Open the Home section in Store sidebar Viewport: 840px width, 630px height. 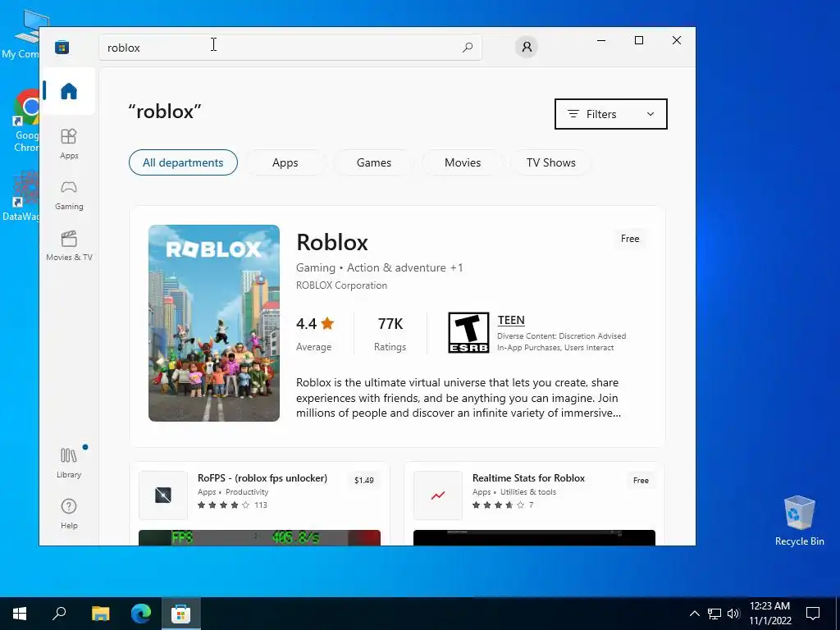coord(69,91)
